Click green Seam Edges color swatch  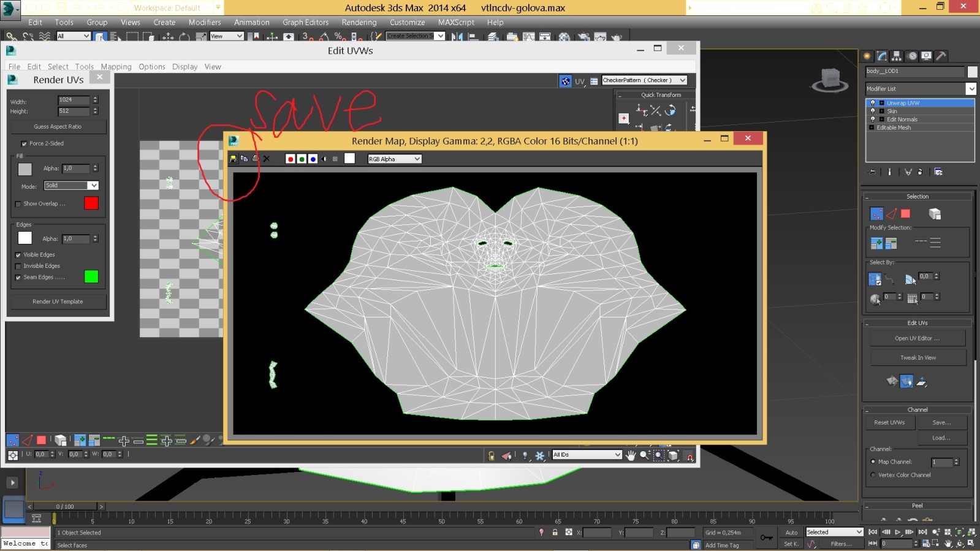91,276
